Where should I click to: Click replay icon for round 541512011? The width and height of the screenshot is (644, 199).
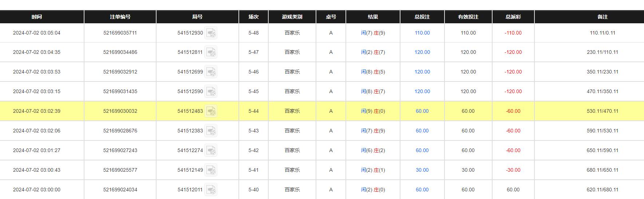coord(211,190)
